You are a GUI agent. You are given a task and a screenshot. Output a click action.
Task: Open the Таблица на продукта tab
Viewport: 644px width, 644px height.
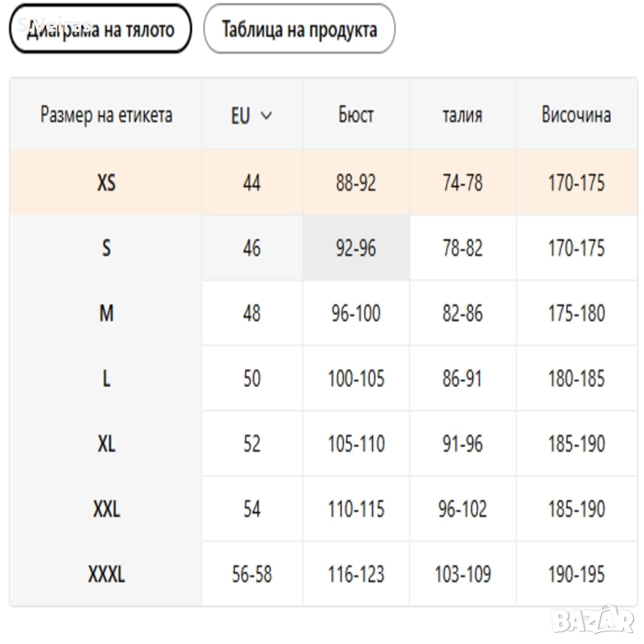(x=299, y=29)
